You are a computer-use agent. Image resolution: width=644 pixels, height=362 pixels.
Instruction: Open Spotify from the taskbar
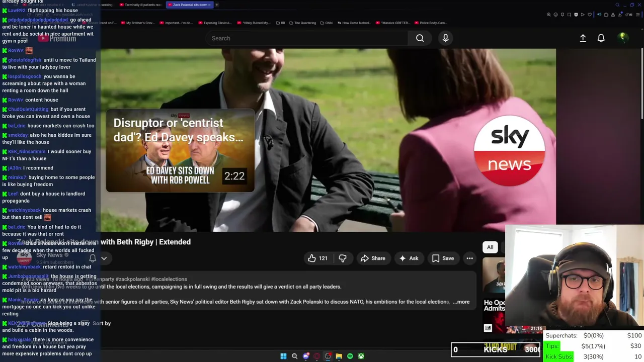tap(350, 356)
